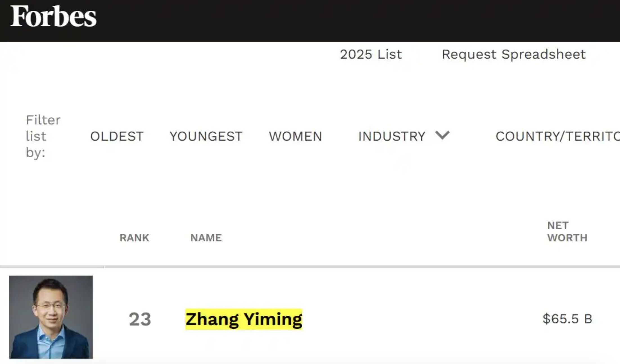
Task: Sort by the NAME column header
Action: pos(206,238)
